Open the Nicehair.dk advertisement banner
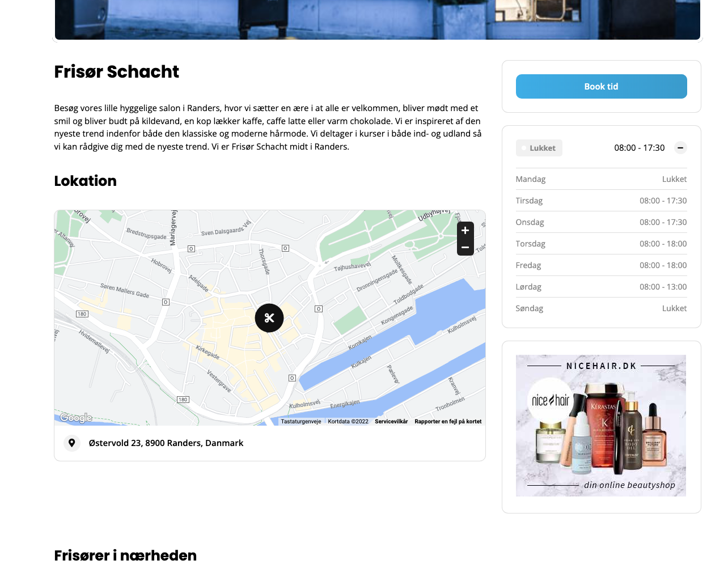 coord(600,426)
